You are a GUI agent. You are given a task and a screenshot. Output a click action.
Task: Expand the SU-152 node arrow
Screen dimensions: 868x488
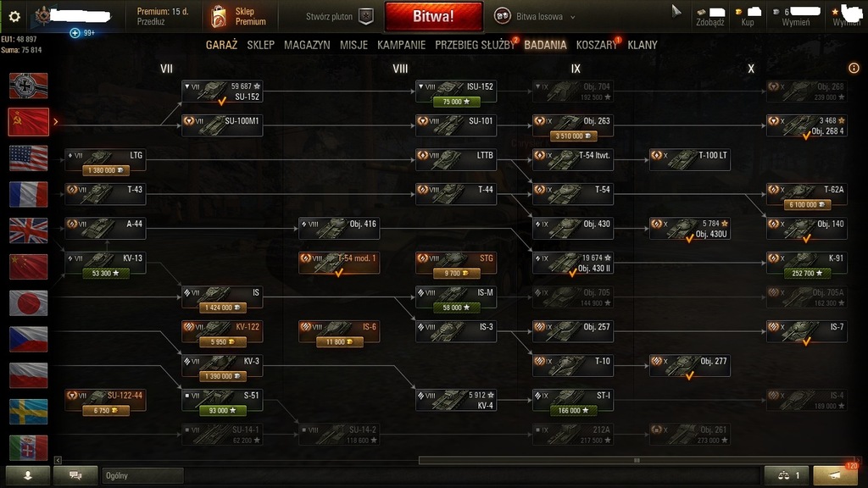point(187,86)
